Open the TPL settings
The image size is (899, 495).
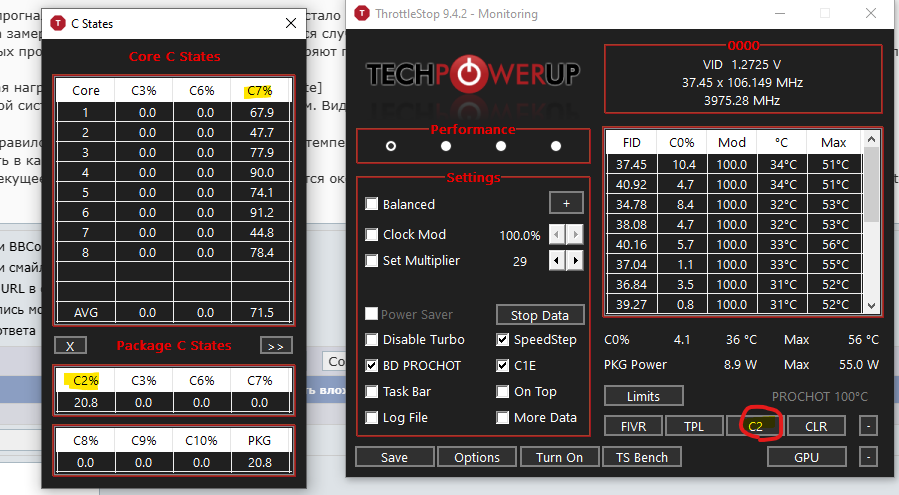(694, 426)
